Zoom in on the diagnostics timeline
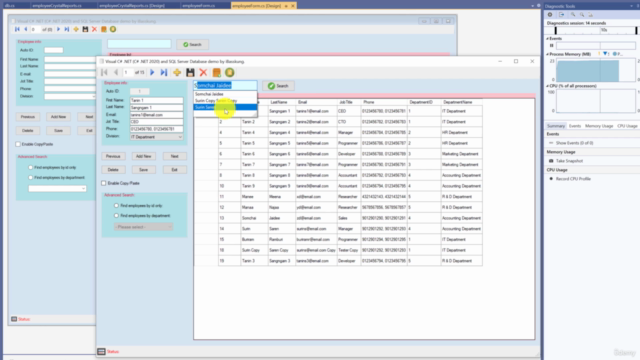Screen dimensions: 640x360 pyautogui.click(x=573, y=15)
